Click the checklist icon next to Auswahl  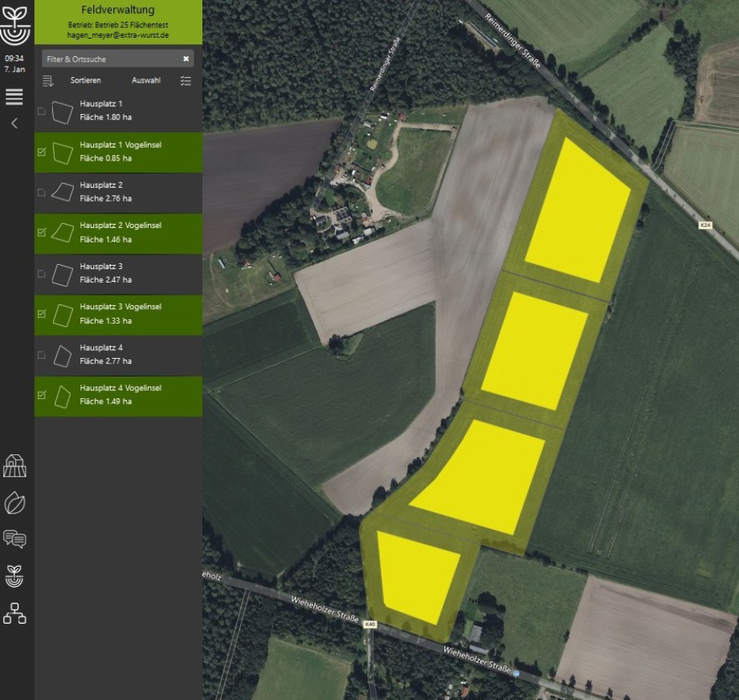tap(186, 81)
